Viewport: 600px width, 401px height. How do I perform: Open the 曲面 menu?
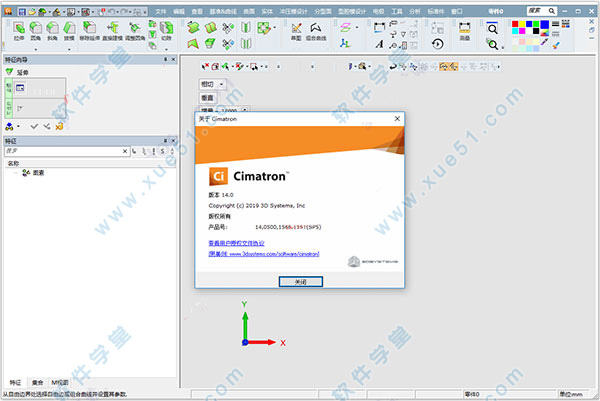pyautogui.click(x=249, y=11)
